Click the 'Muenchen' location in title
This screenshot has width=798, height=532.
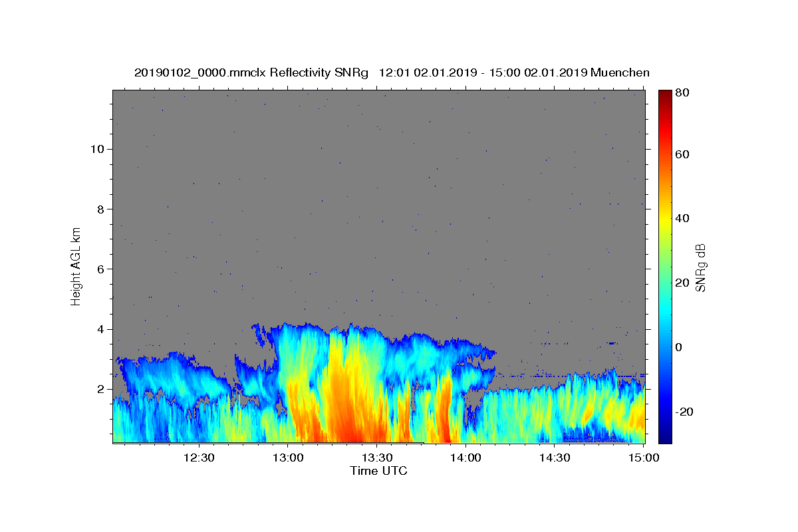click(x=620, y=72)
